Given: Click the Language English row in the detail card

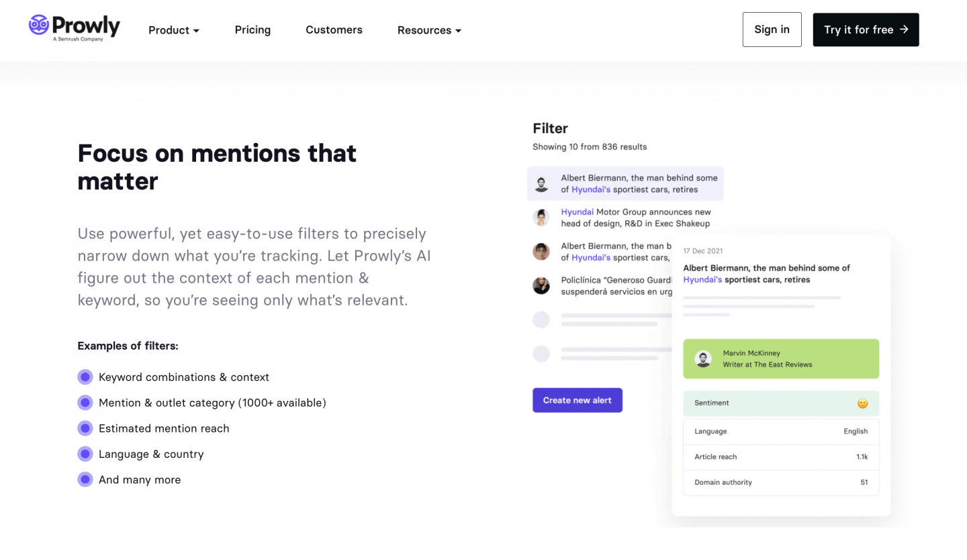Looking at the screenshot, I should [781, 431].
